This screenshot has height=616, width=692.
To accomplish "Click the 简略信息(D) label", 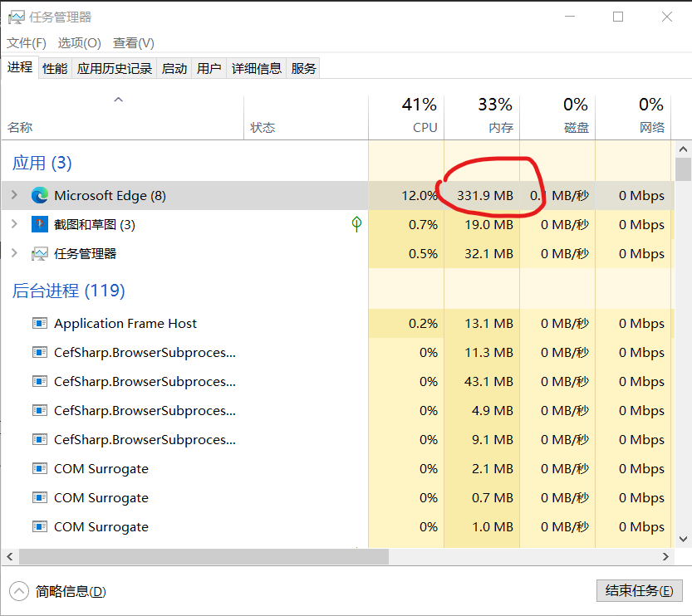I will tap(71, 591).
